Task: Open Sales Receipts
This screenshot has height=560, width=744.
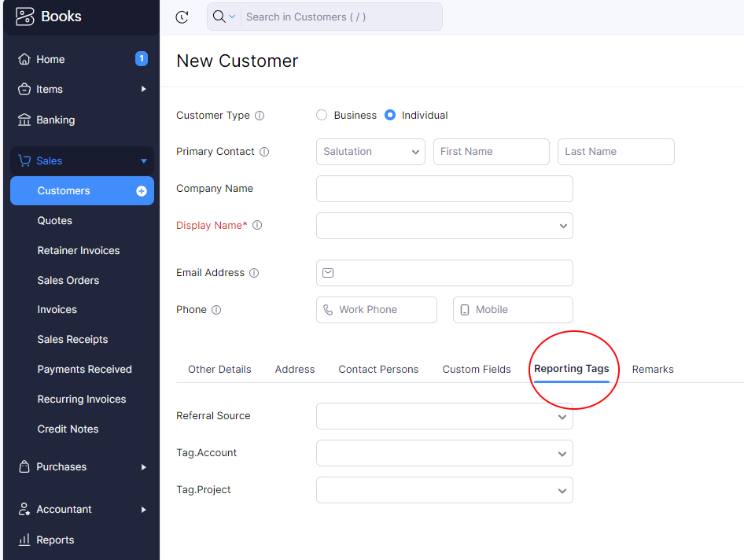Action: 72,339
